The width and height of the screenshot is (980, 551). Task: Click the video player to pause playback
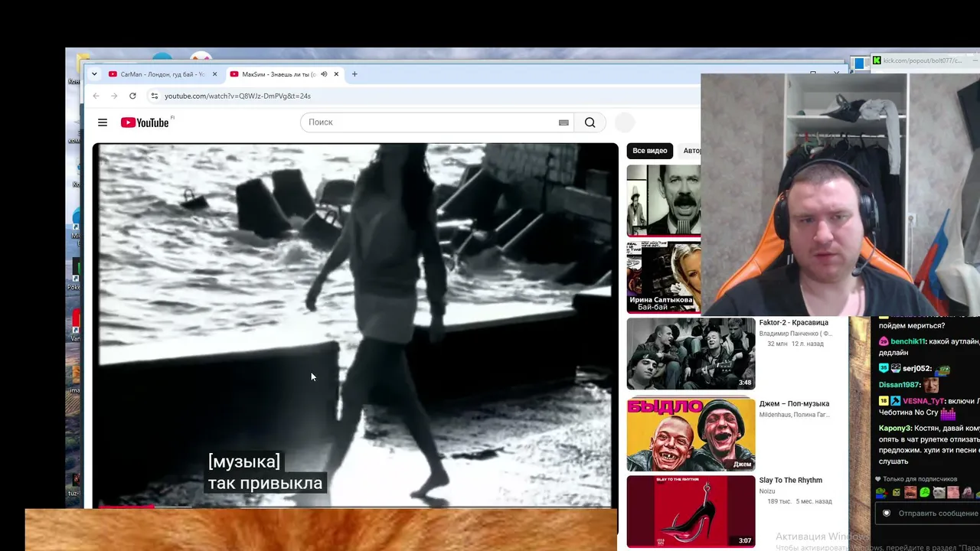[355, 325]
